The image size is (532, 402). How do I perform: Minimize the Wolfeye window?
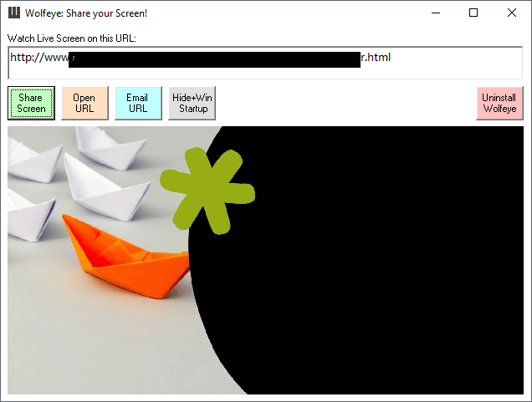click(436, 13)
